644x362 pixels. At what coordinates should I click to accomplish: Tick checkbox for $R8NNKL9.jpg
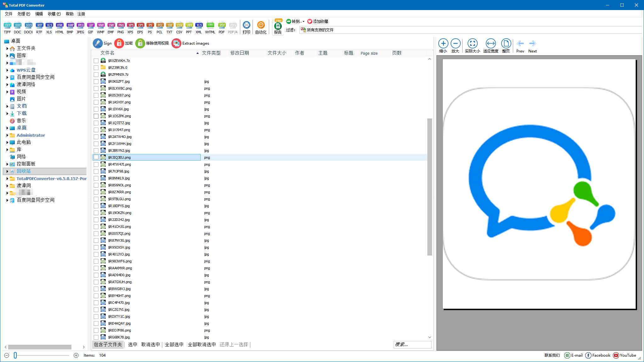pyautogui.click(x=96, y=178)
